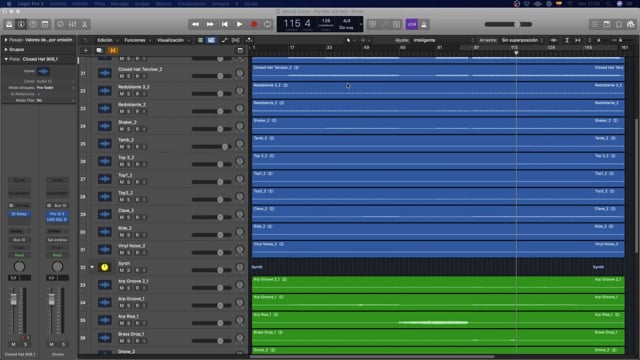Select the highlighted grid view button
The width and height of the screenshot is (640, 360).
(211, 40)
